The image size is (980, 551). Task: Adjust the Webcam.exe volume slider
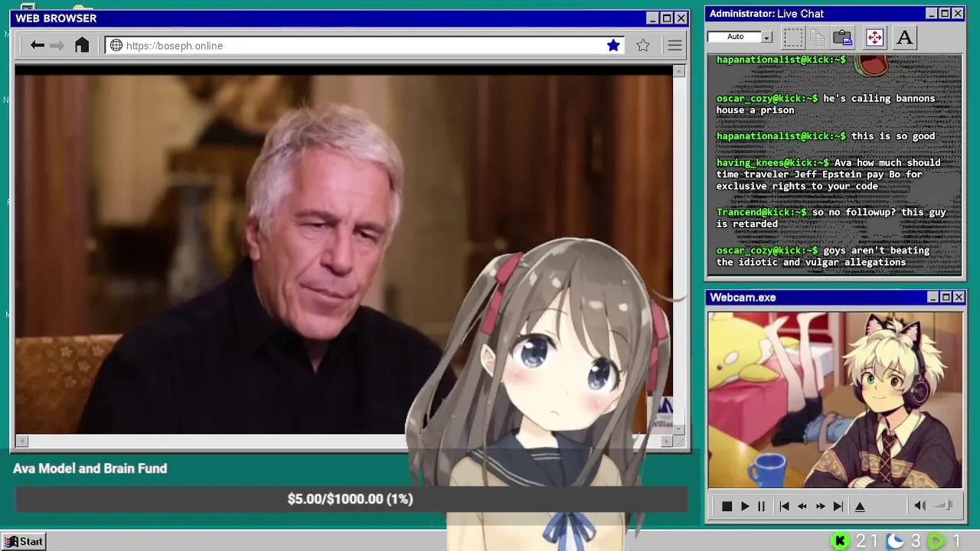pos(944,505)
